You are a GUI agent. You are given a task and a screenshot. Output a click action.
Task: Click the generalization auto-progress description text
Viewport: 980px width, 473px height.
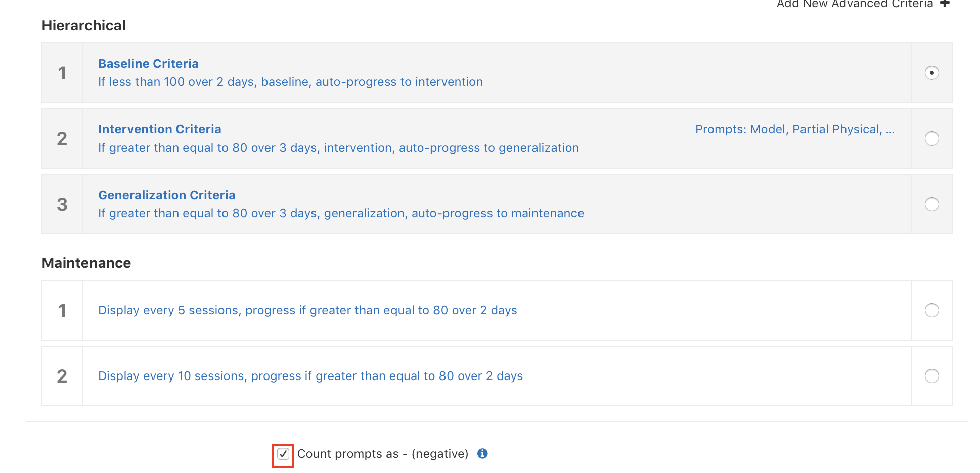point(341,213)
